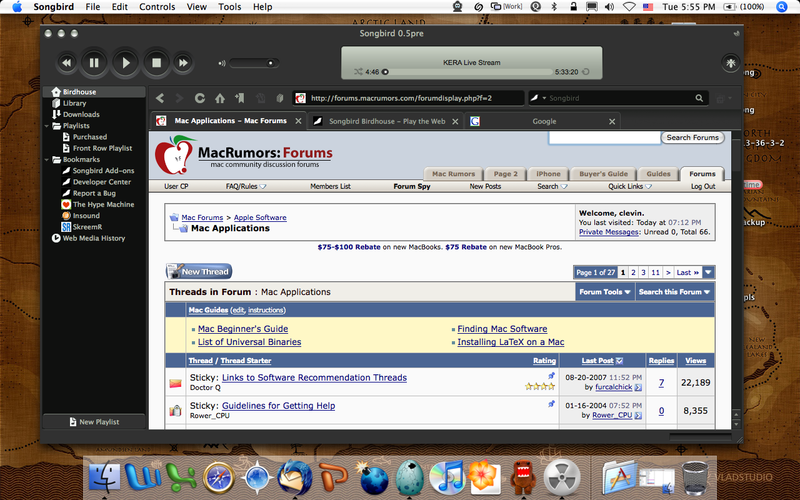This screenshot has width=800, height=500.
Task: Open Thunderbird from the Dock
Action: tap(295, 477)
